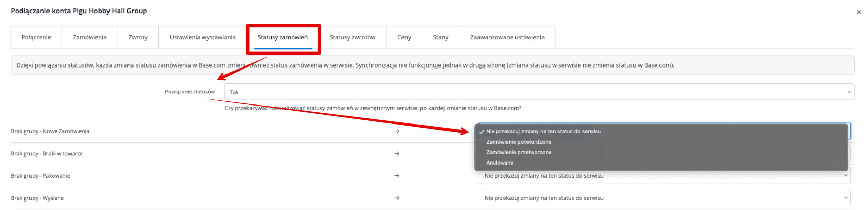
Task: Pick 'Zamówienie przetworzone' option
Action: (518, 152)
